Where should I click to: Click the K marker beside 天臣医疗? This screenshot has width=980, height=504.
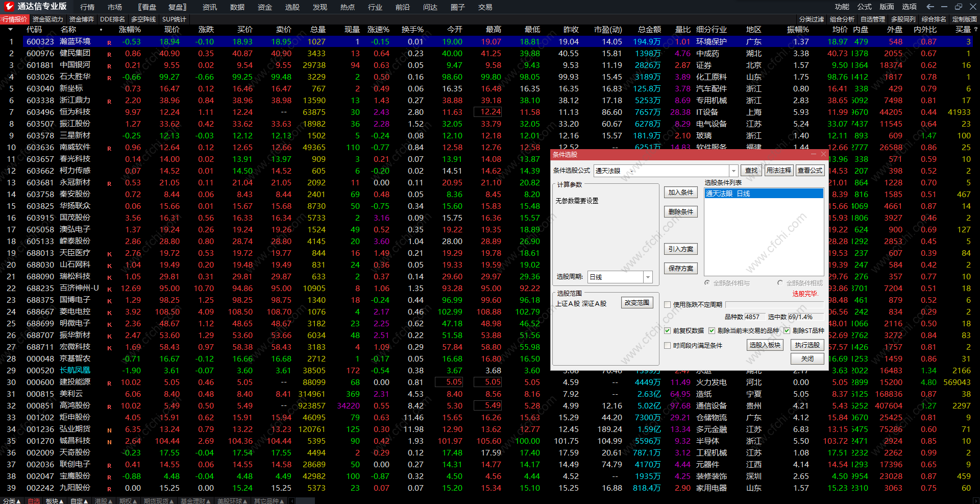109,254
